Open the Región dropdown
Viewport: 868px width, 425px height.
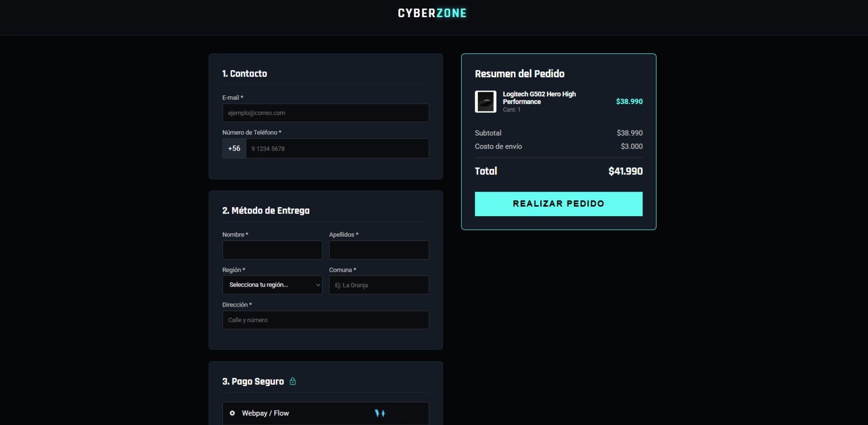272,285
